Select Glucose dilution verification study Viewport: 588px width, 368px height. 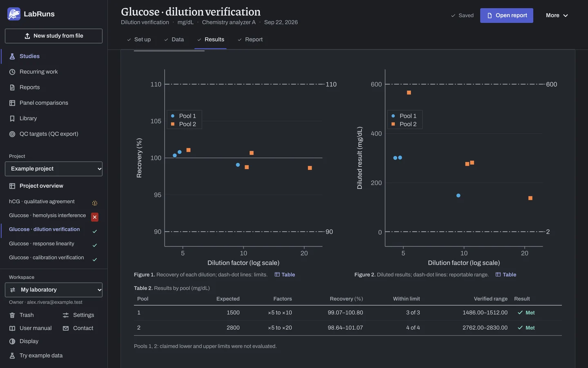[x=45, y=229]
